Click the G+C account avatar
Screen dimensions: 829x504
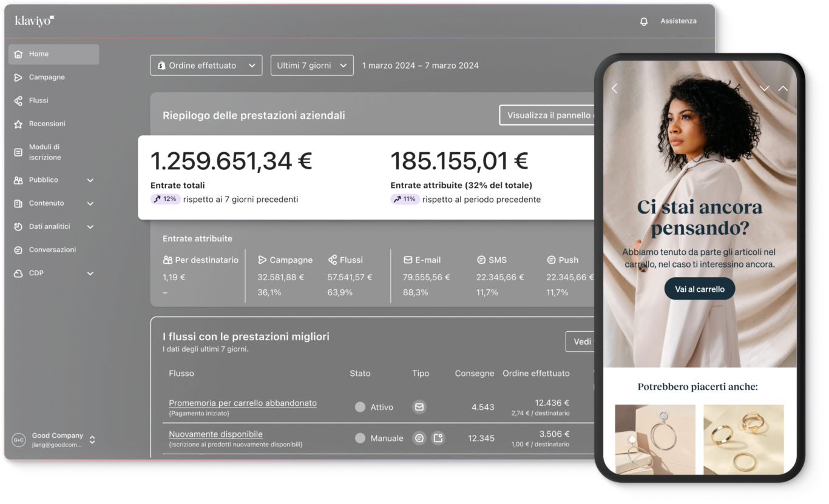pyautogui.click(x=19, y=440)
